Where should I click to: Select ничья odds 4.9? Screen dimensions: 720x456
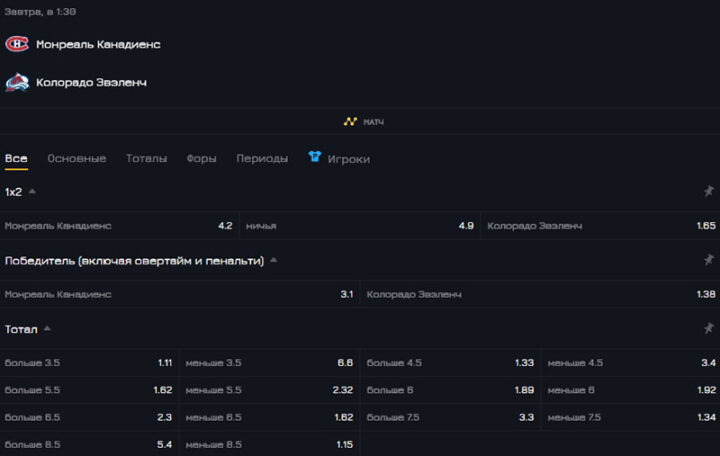359,226
